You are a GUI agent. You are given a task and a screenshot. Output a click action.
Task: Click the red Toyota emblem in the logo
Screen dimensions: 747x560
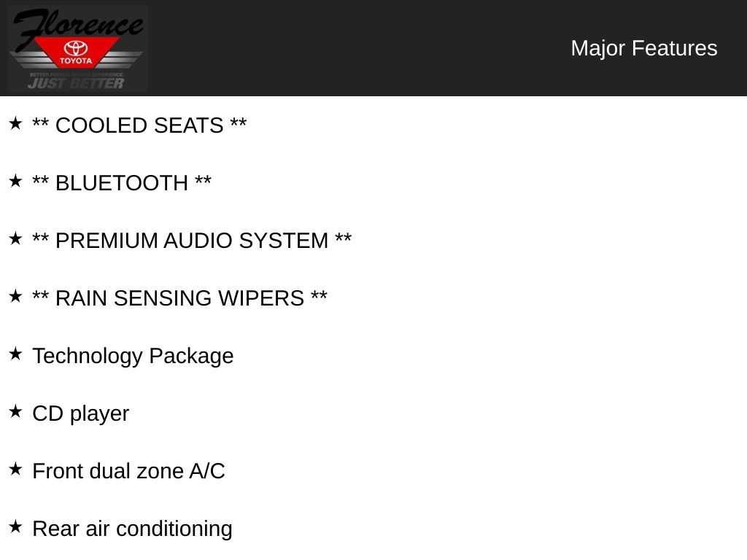click(x=76, y=51)
